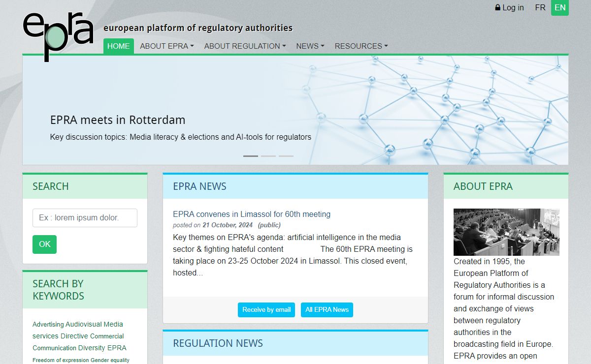
Task: Open the RESOURCES dropdown menu
Action: (361, 46)
